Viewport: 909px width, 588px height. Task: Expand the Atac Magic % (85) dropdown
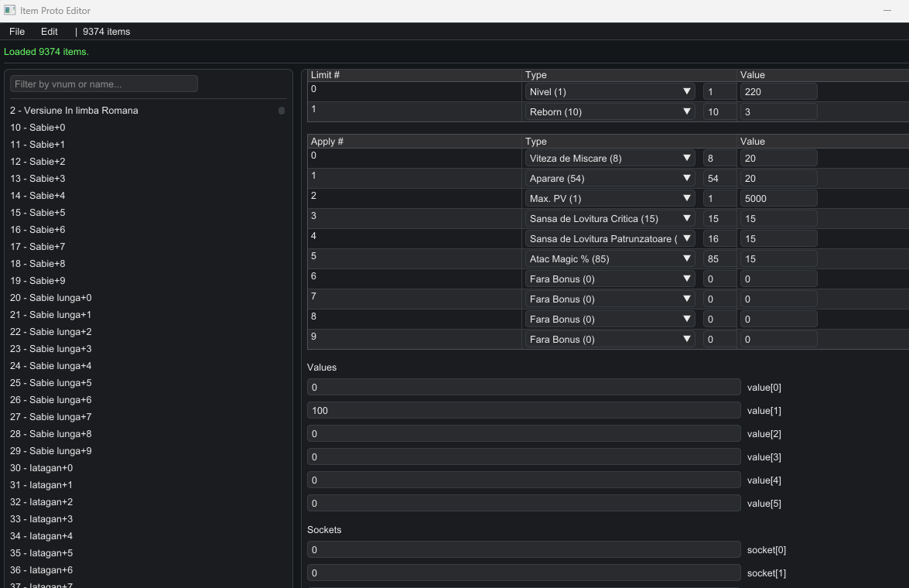(610, 258)
